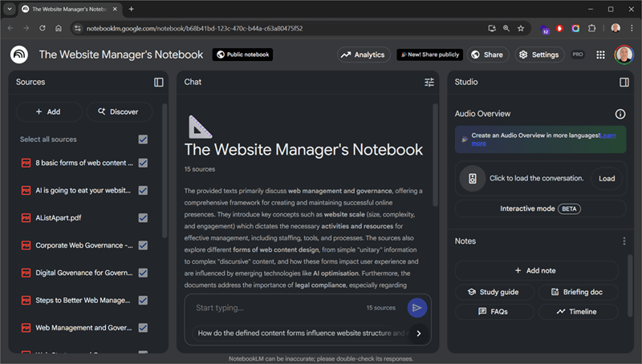The width and height of the screenshot is (642, 364).
Task: Bookmark this page with star icon
Action: pos(520,28)
